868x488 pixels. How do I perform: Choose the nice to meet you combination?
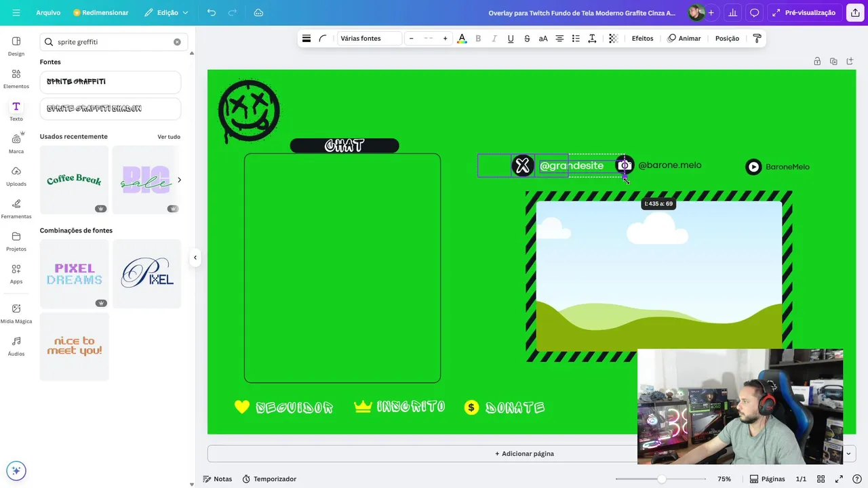pos(74,346)
